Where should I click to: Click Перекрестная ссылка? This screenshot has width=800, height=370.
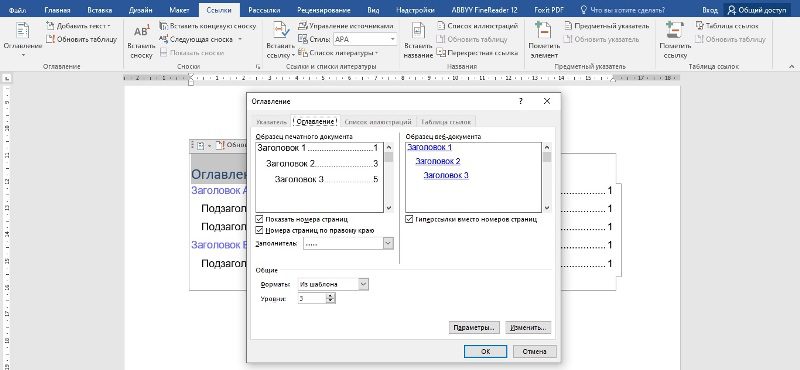click(x=478, y=53)
